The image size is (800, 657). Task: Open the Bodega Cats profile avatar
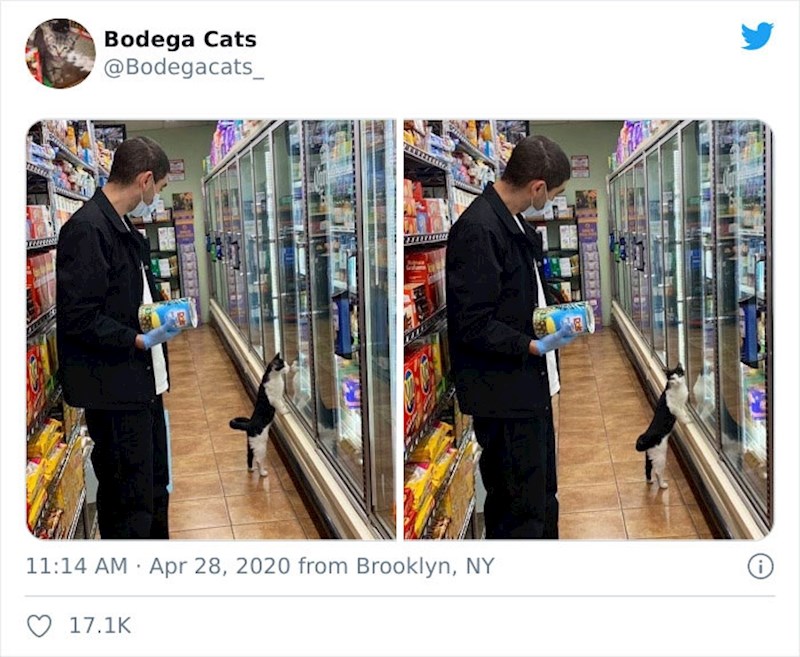(x=60, y=54)
